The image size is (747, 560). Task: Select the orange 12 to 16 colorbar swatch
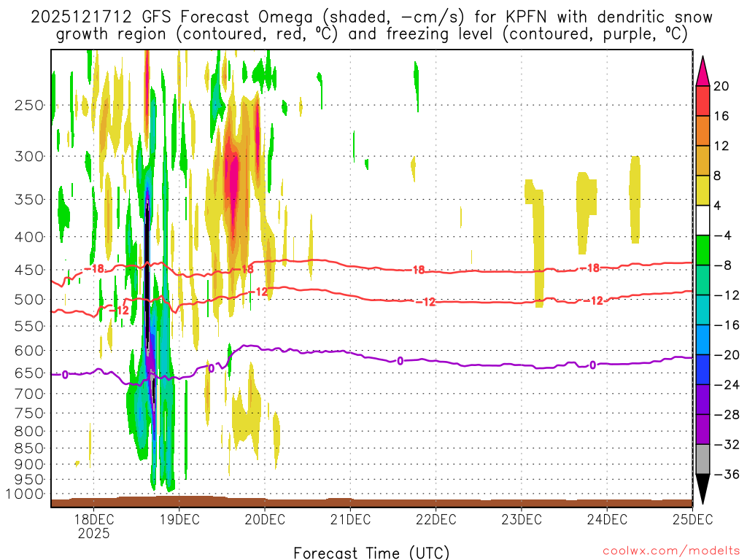click(x=703, y=131)
